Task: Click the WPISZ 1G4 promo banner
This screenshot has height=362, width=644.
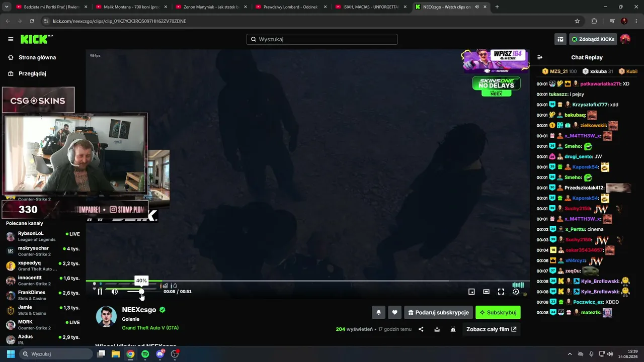Action: pos(496,60)
